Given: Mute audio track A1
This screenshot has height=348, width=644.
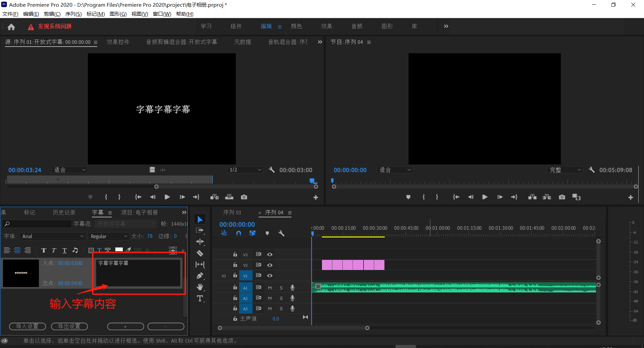Looking at the screenshot, I should 270,288.
